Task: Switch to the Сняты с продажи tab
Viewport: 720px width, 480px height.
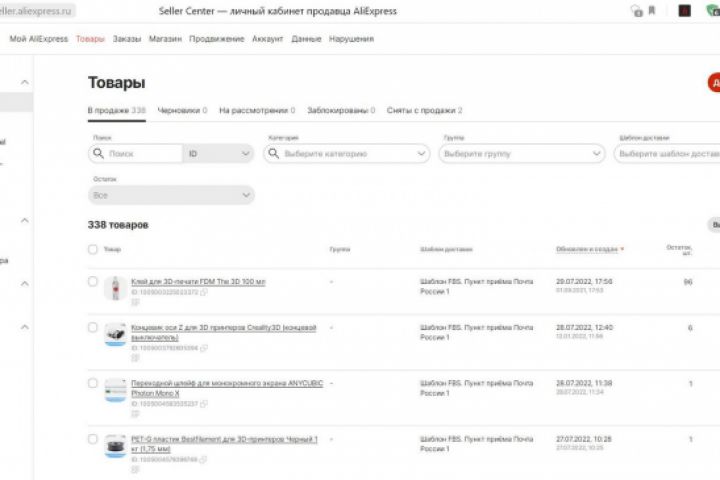Action: (424, 110)
